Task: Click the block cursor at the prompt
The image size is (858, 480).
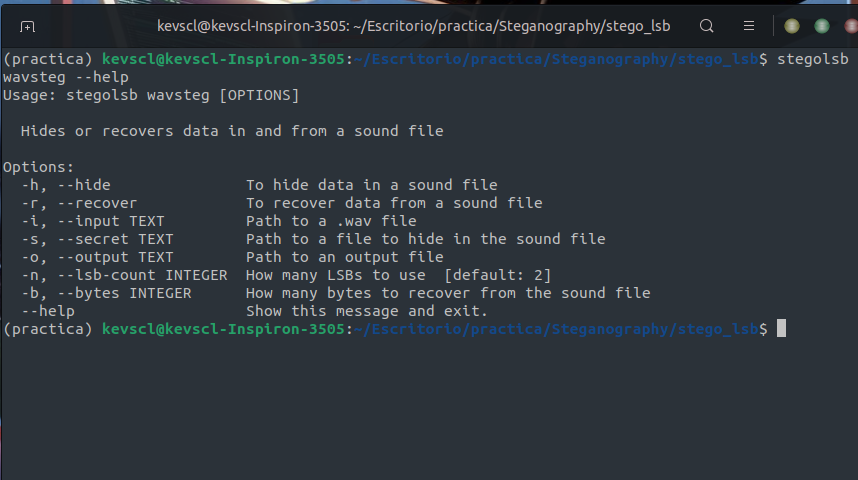Action: (x=781, y=328)
